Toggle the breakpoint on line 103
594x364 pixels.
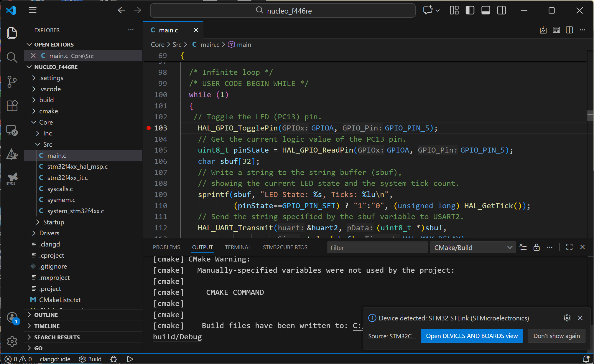point(149,128)
